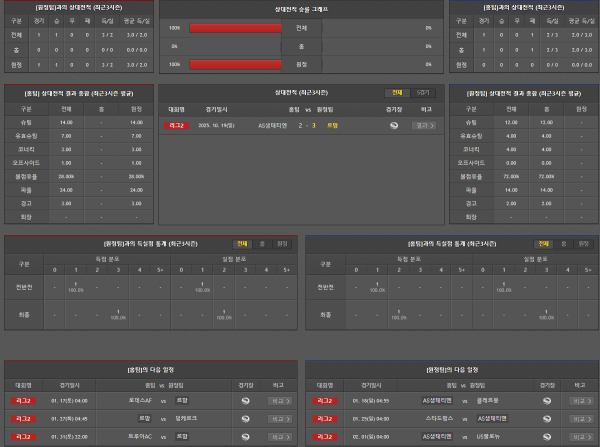Select 전체 tab in head-to-head record panel

[398, 90]
